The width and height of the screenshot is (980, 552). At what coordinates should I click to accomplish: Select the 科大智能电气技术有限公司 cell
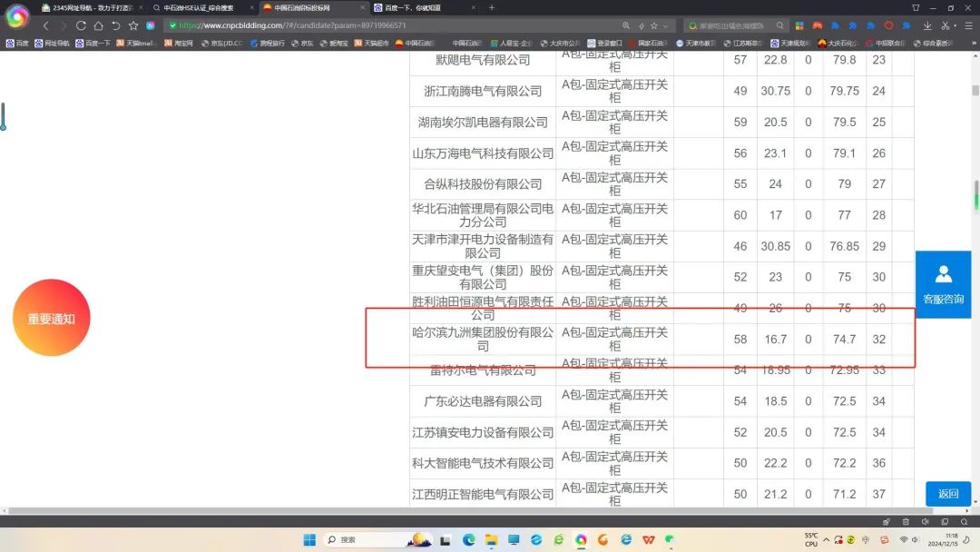click(x=483, y=463)
